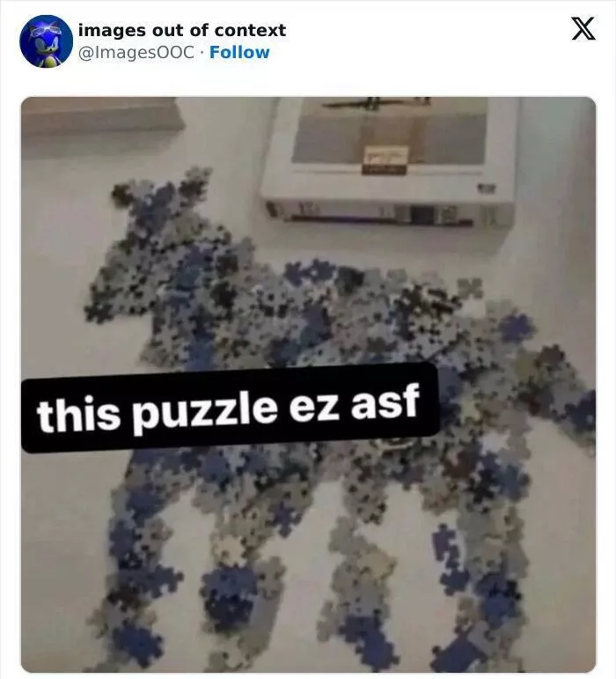Click the word 'puzzle' in the caption
The height and width of the screenshot is (679, 616).
point(204,410)
